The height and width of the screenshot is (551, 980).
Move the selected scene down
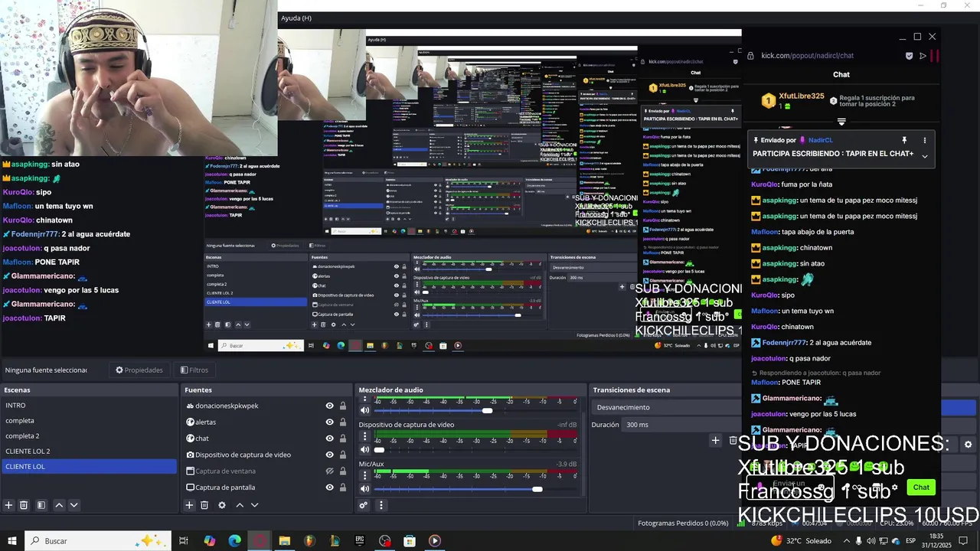(74, 505)
